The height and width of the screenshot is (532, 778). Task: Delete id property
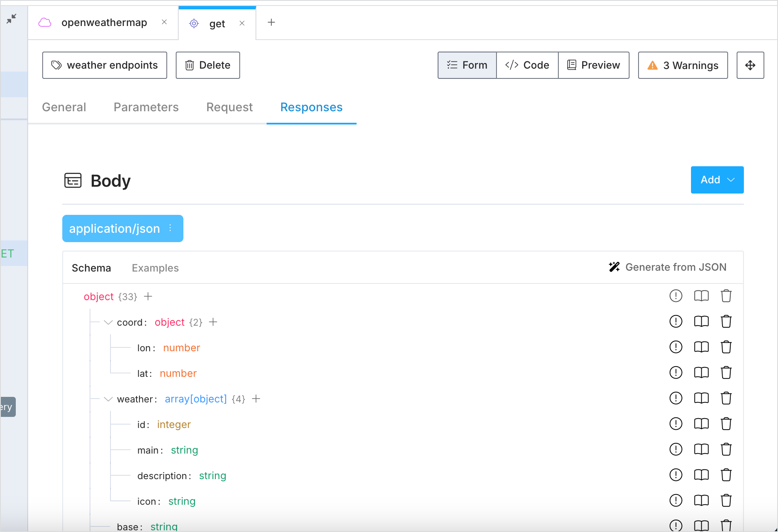point(726,424)
